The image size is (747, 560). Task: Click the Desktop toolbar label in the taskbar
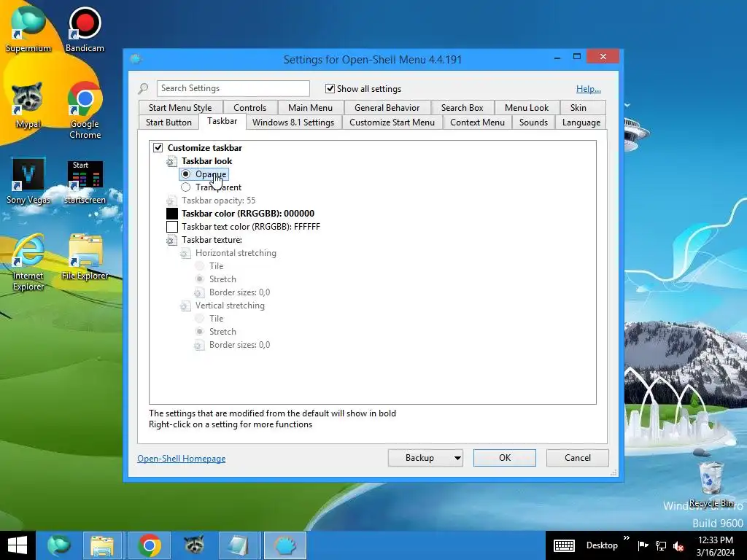602,545
